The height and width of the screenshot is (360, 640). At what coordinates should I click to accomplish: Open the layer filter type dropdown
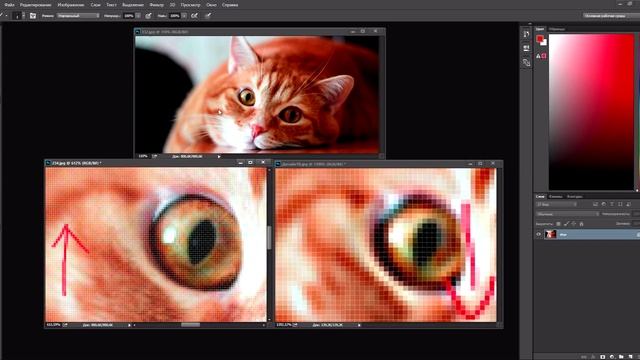[556, 204]
